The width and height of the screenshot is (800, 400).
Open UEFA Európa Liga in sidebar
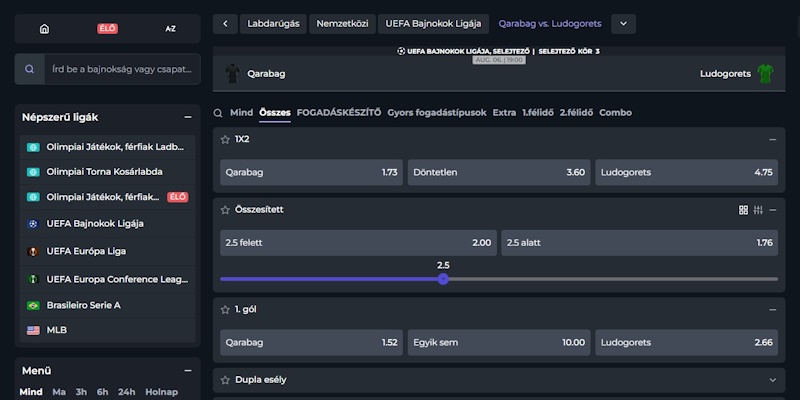click(108, 252)
